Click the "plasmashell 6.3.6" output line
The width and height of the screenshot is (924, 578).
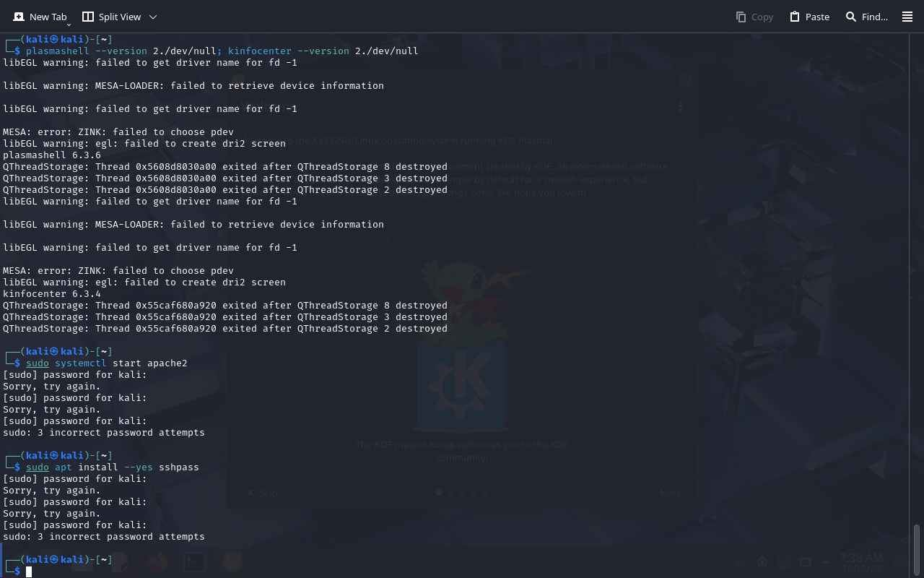(52, 155)
